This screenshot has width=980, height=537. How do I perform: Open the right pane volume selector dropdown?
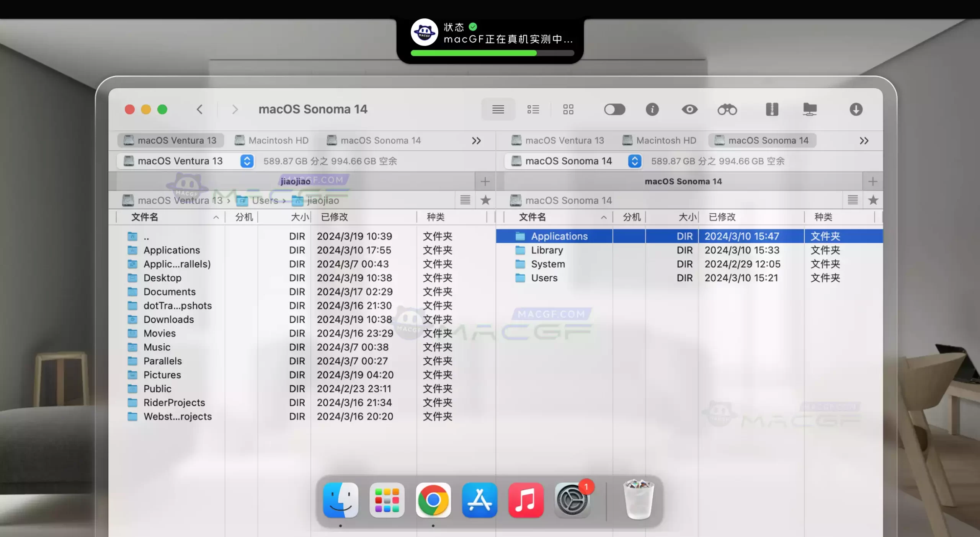coord(635,161)
